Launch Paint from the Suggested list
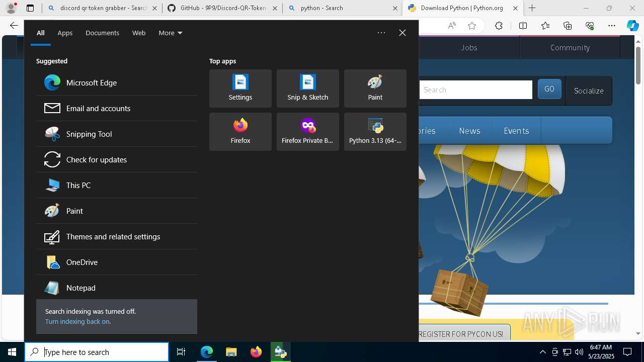Image resolution: width=644 pixels, height=362 pixels. click(x=117, y=211)
